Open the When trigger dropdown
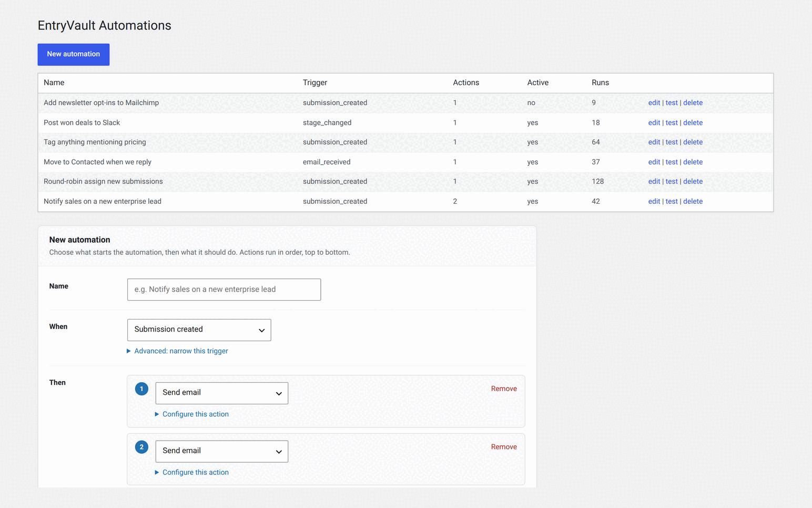This screenshot has height=508, width=812. point(199,330)
